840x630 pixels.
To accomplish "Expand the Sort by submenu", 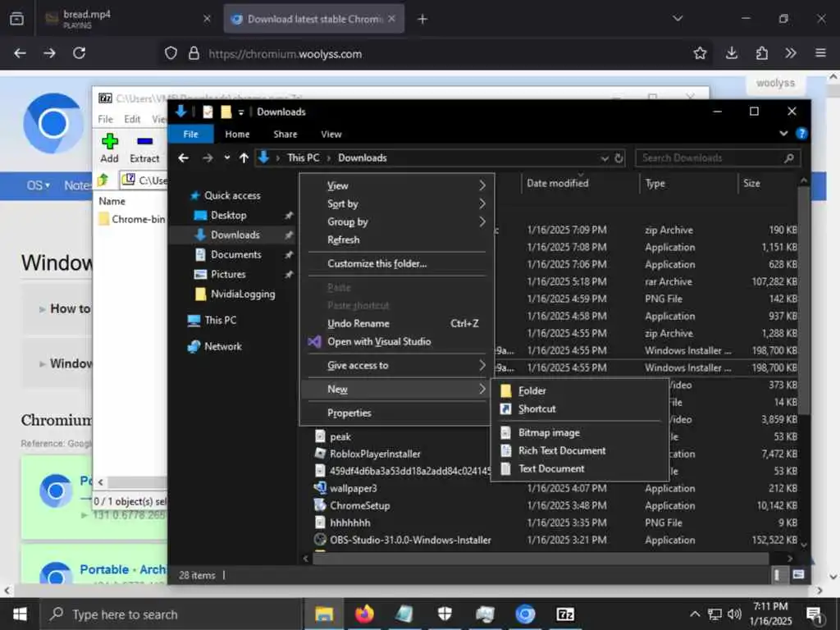I will pos(397,203).
